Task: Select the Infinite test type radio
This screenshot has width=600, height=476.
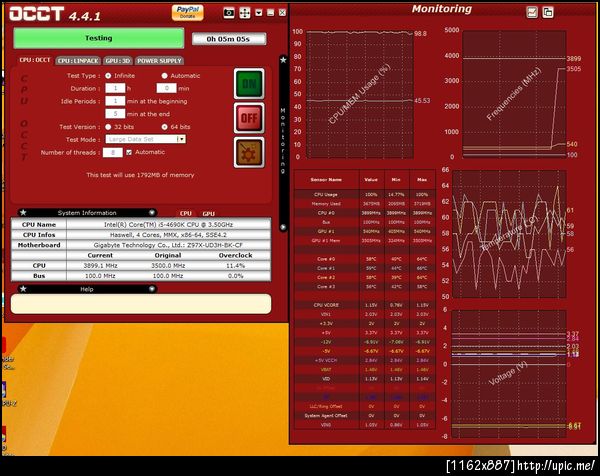Action: [108, 76]
